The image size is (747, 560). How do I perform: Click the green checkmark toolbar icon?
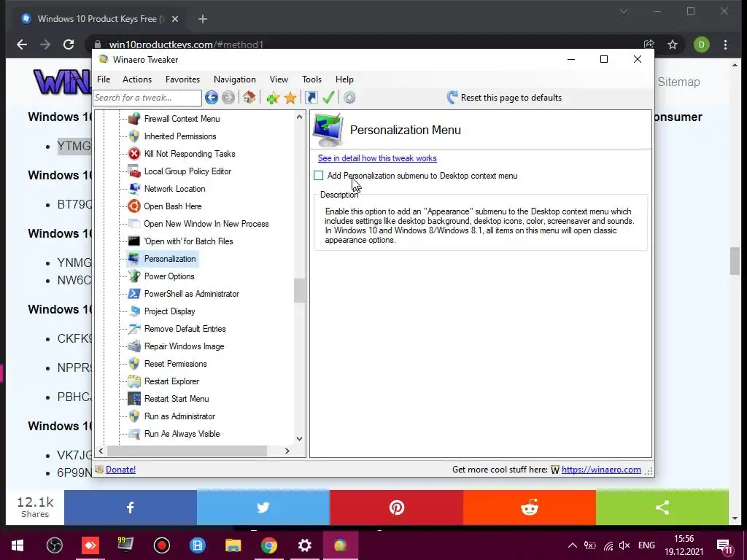click(x=328, y=98)
